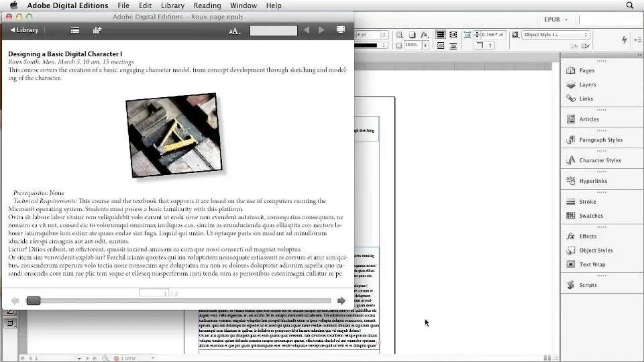The height and width of the screenshot is (362, 644).
Task: Click the frame fitting icon before 0.1667 in
Action: [x=467, y=35]
